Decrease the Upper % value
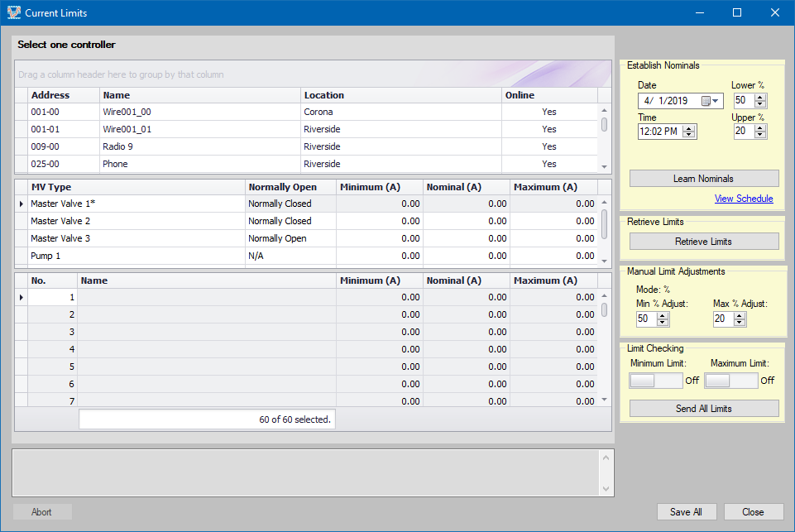795x532 pixels. [x=759, y=135]
